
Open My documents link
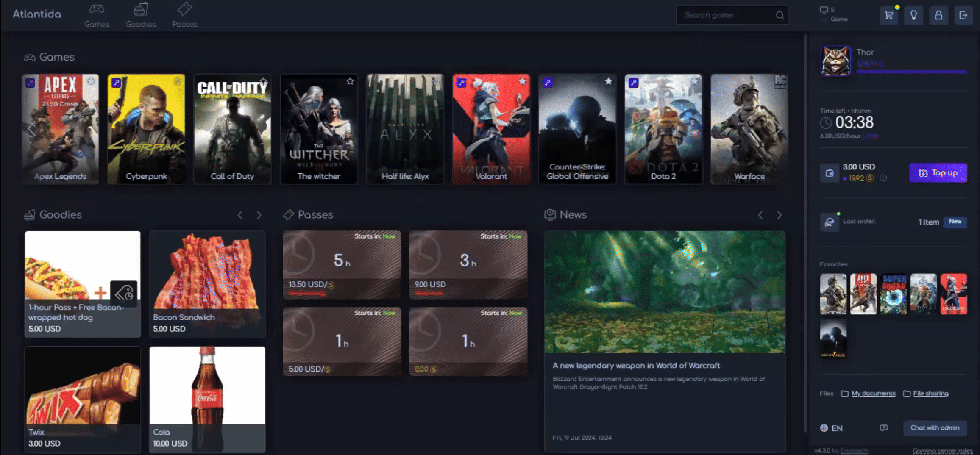tap(873, 394)
